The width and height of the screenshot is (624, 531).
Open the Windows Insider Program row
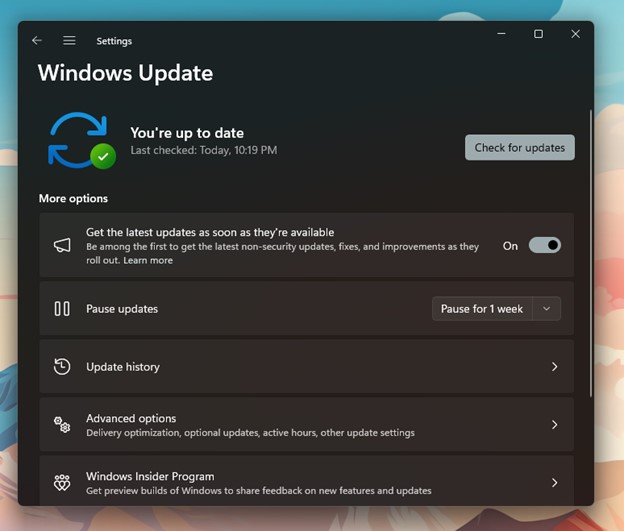click(306, 482)
